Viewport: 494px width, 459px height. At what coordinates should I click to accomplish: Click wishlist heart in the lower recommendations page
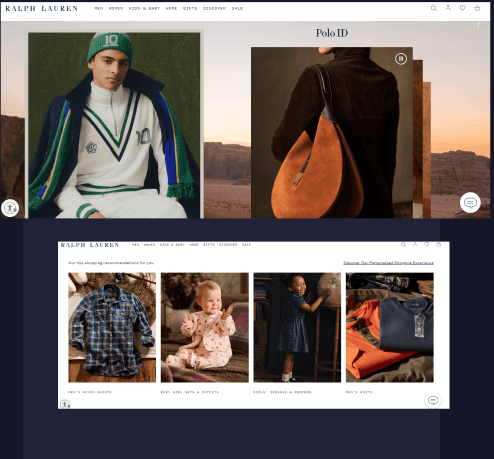[x=426, y=244]
